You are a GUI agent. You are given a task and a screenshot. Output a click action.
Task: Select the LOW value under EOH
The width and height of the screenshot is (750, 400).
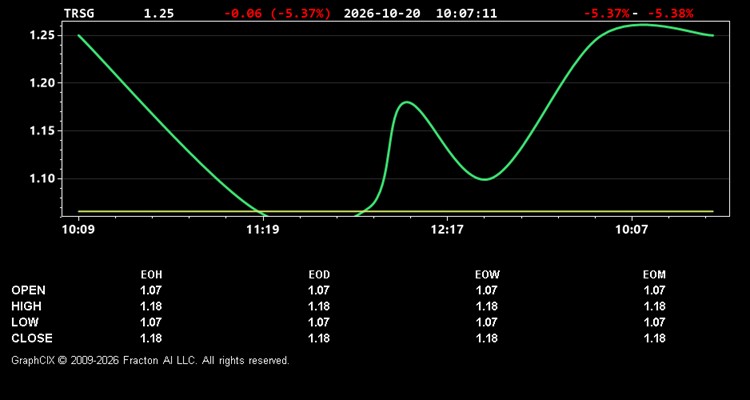tap(151, 322)
